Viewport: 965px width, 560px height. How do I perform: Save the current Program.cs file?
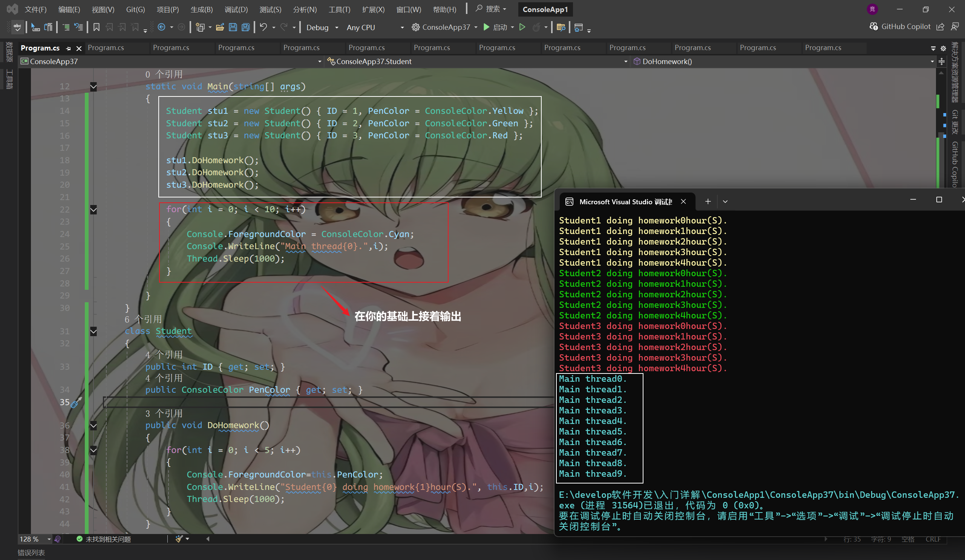[x=233, y=27]
